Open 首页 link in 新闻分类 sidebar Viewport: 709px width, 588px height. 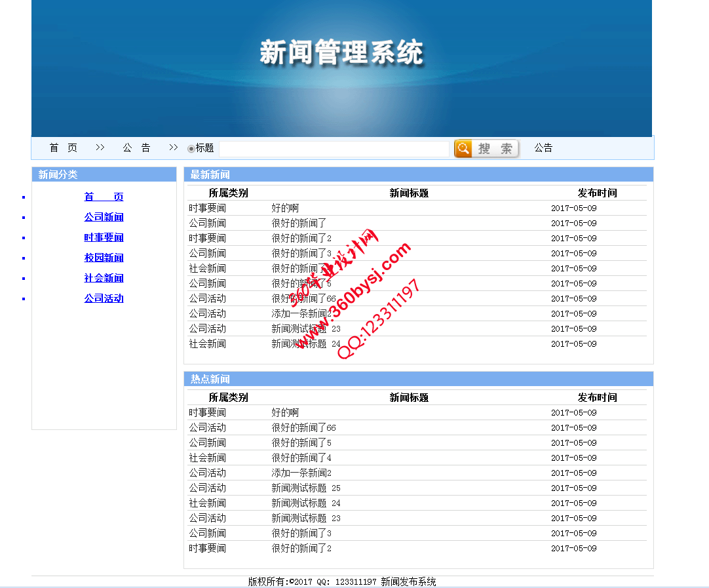(104, 197)
